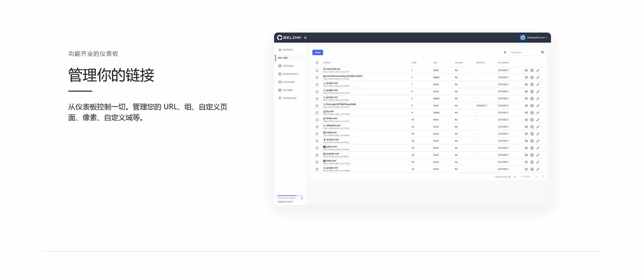Open Dashboard in the sidebar
This screenshot has height=276, width=644.
tap(286, 50)
